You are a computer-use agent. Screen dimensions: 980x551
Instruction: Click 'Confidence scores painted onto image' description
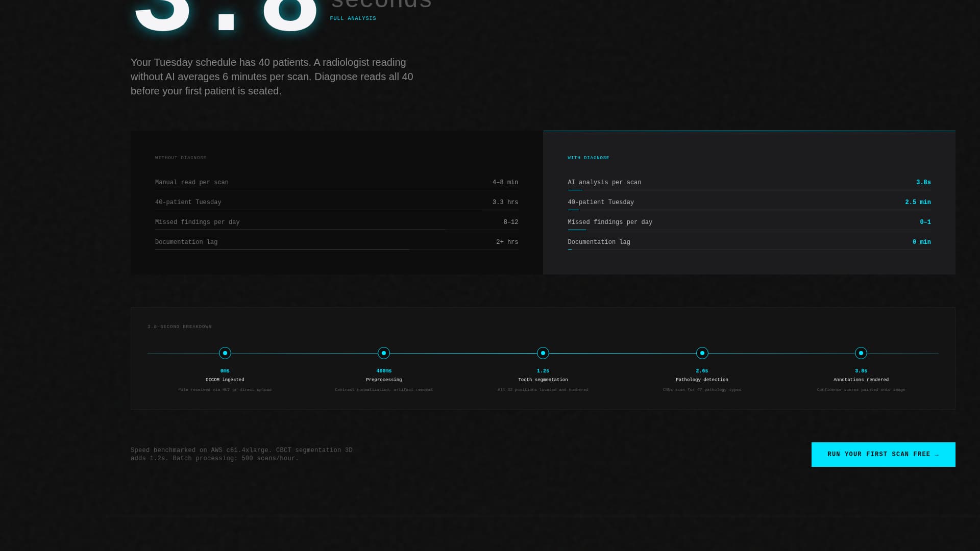pyautogui.click(x=861, y=390)
